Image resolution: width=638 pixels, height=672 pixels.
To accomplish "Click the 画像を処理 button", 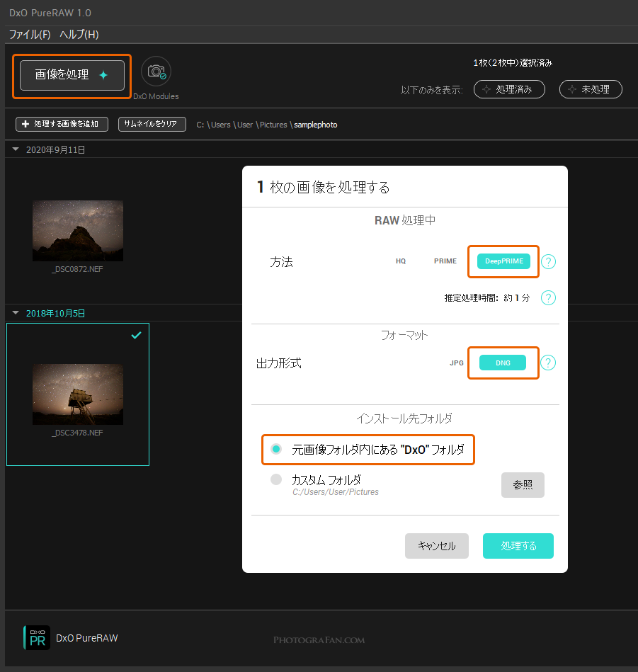I will click(72, 75).
